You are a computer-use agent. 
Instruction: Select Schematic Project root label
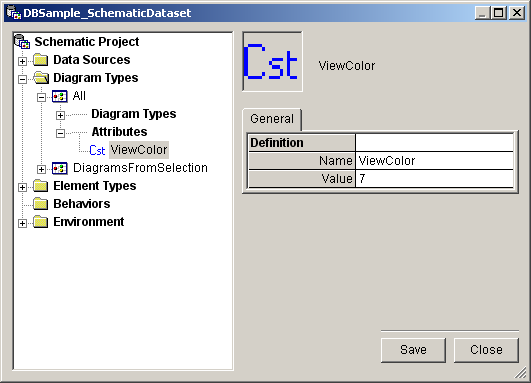click(87, 42)
